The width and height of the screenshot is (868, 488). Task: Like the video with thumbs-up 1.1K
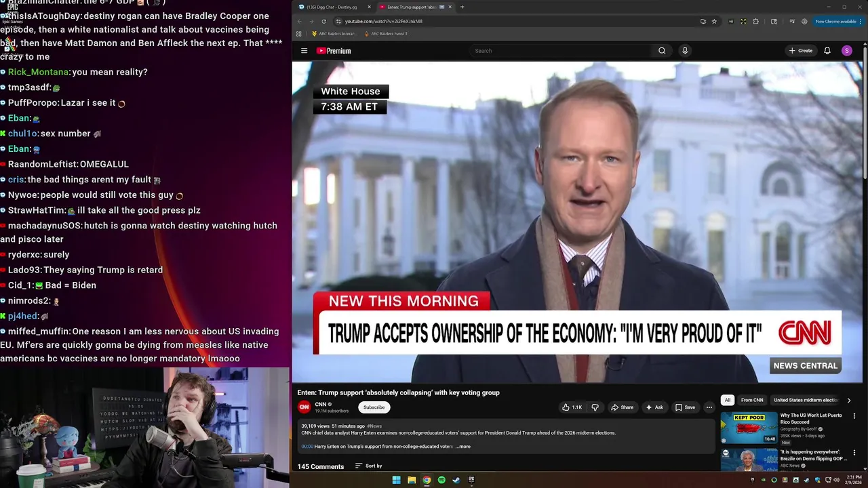pos(572,407)
